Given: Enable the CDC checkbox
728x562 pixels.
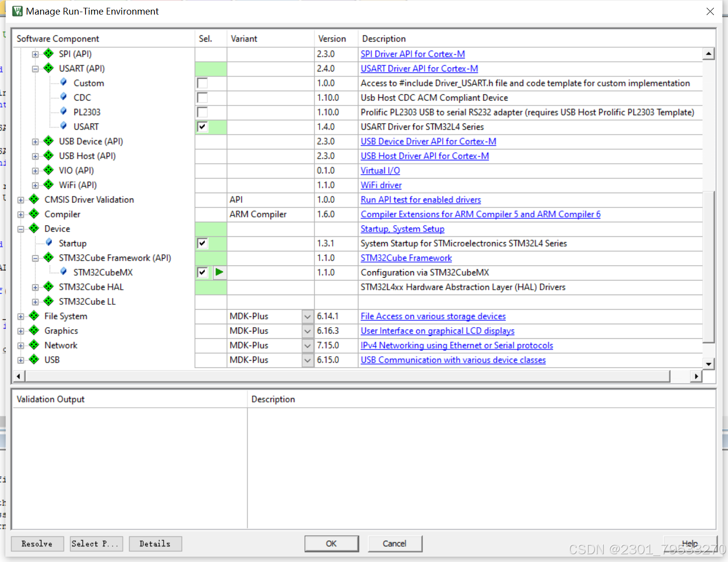Looking at the screenshot, I should point(202,98).
